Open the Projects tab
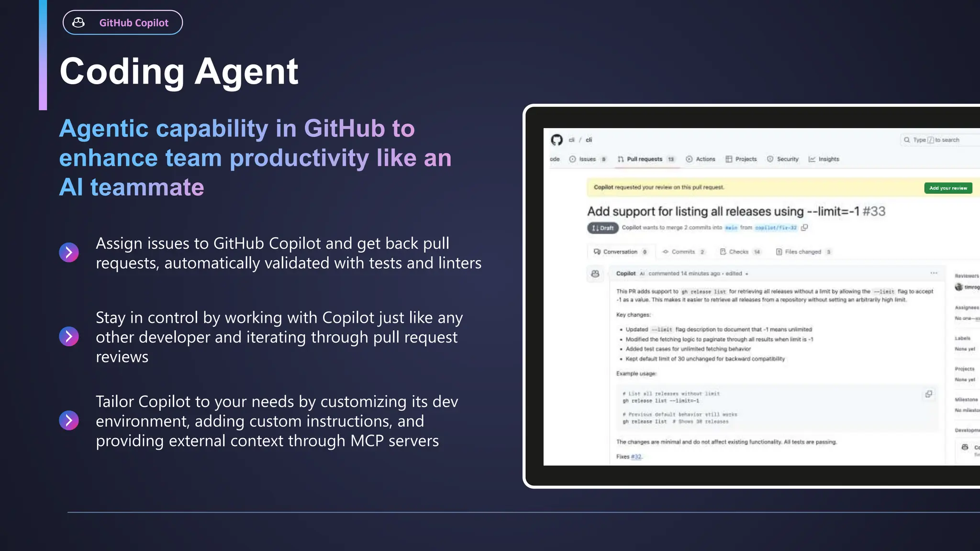Viewport: 980px width, 551px height. pos(741,159)
